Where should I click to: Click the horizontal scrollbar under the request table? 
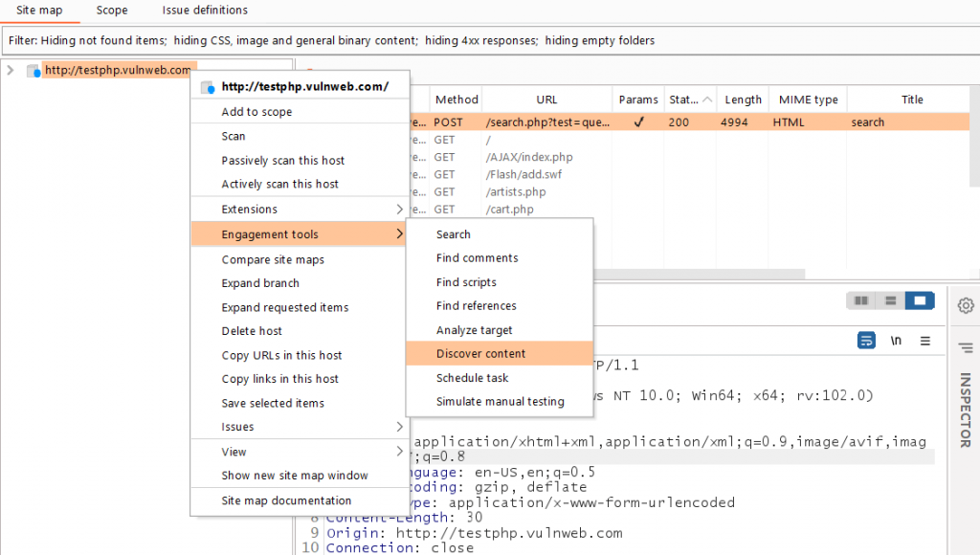[699, 275]
